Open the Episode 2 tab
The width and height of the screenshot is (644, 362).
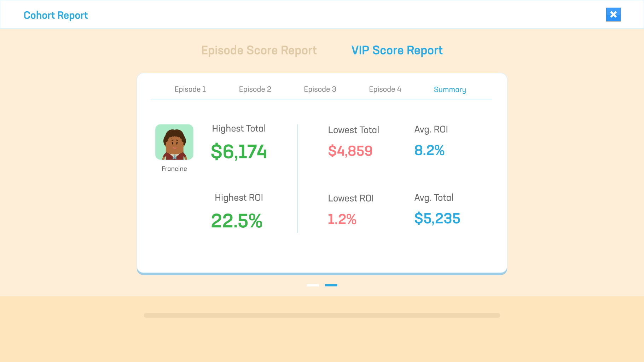click(x=255, y=89)
